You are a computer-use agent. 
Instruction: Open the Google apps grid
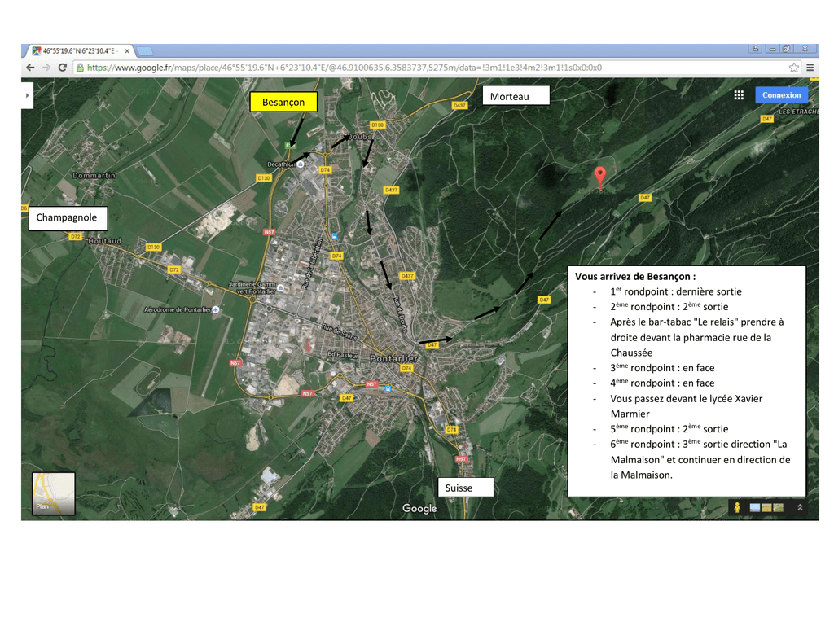coord(739,95)
